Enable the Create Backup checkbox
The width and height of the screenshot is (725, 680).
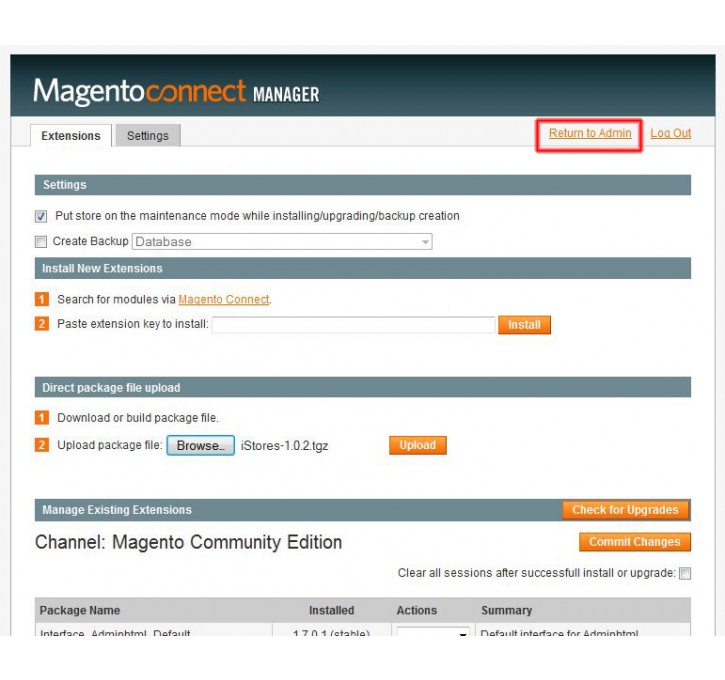click(41, 241)
